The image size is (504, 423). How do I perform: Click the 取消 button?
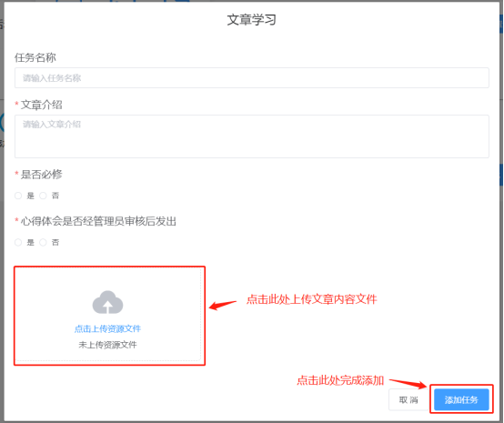pyautogui.click(x=408, y=400)
